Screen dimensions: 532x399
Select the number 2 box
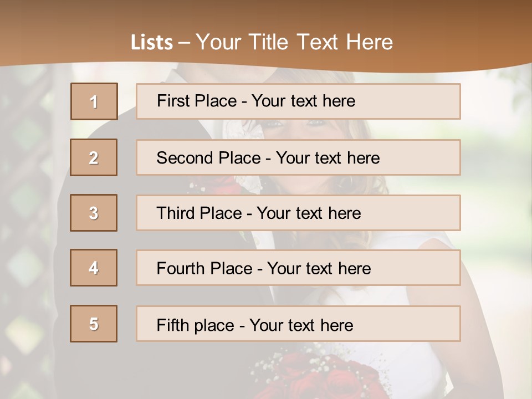[x=94, y=157]
